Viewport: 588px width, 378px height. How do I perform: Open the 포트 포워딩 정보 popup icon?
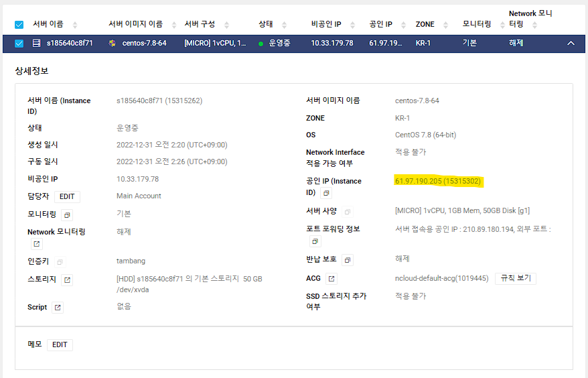315,241
